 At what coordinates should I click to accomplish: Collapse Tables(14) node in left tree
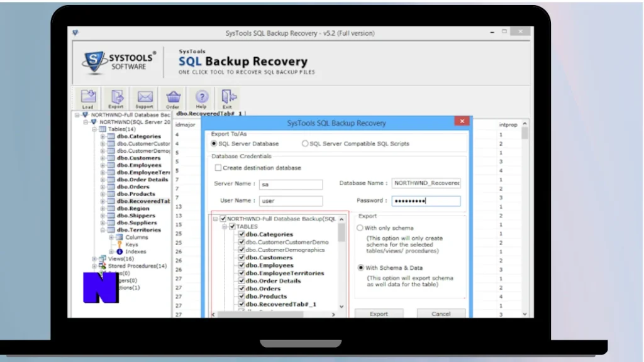click(94, 129)
